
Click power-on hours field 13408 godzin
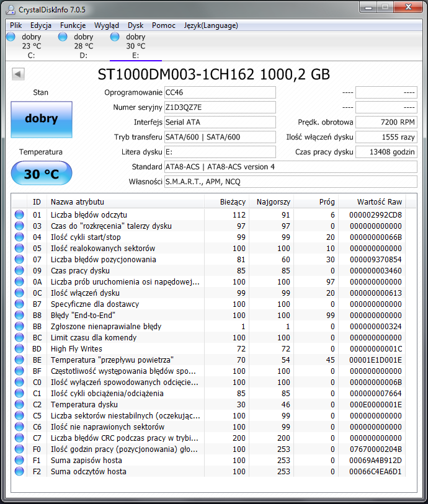(386, 152)
